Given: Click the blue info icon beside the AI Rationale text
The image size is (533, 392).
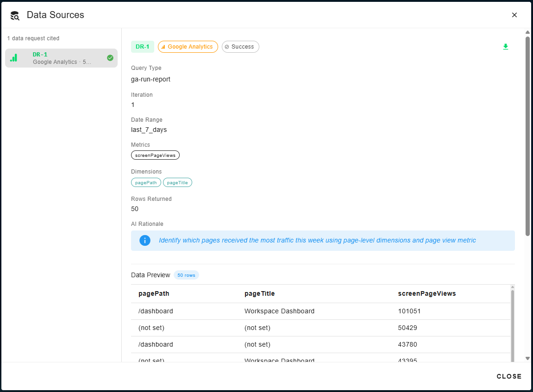Looking at the screenshot, I should point(144,240).
